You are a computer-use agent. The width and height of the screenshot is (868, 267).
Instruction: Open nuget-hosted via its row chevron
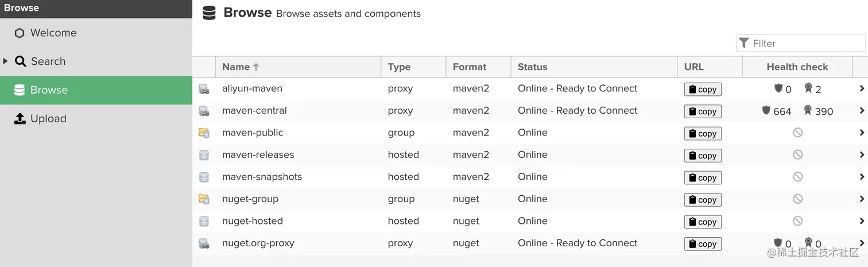(862, 221)
